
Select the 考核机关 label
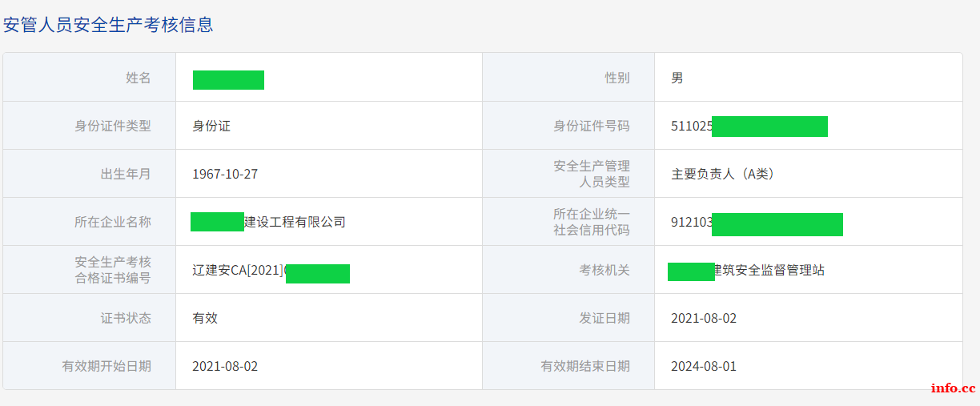point(604,270)
